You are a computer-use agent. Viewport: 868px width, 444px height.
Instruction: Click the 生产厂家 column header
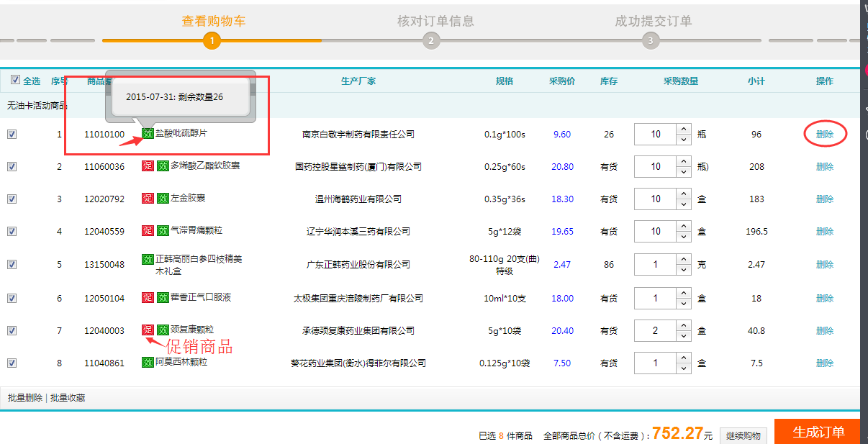point(358,81)
